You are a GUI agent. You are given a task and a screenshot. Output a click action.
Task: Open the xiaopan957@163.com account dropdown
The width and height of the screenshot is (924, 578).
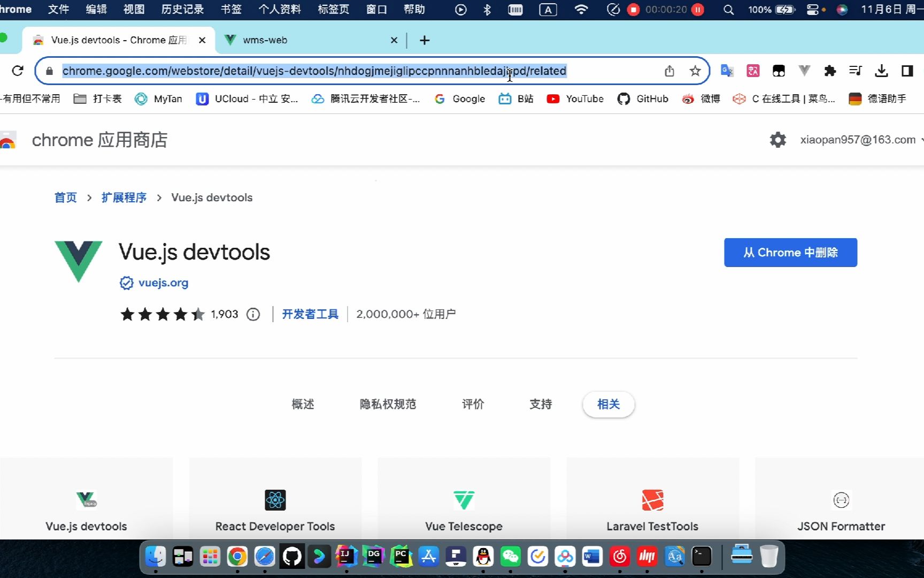tap(861, 140)
